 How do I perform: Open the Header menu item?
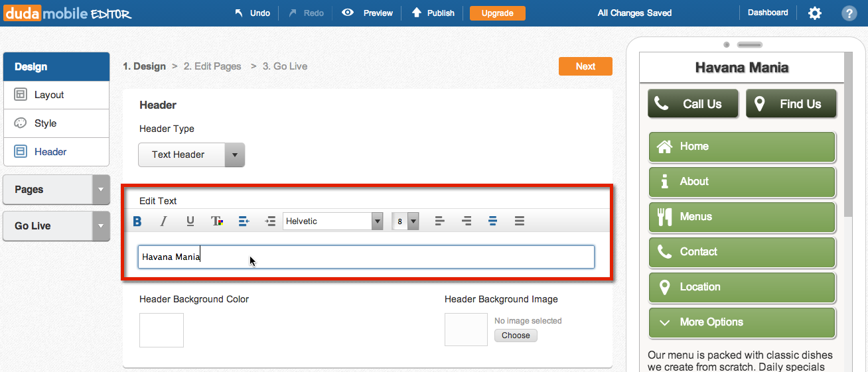click(x=56, y=152)
